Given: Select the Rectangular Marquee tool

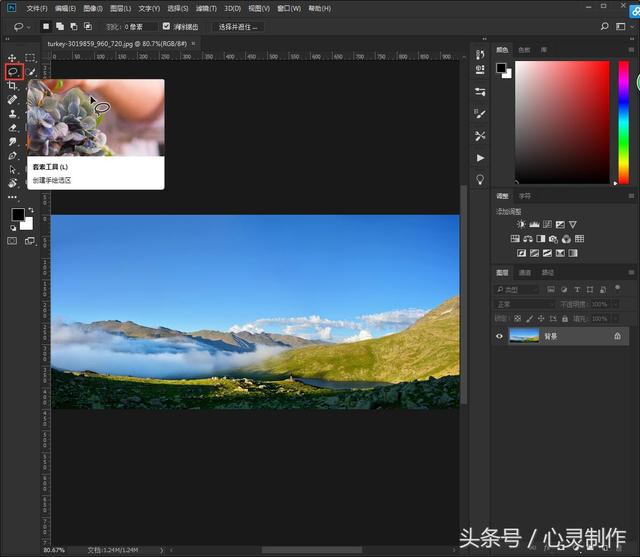Looking at the screenshot, I should (30, 58).
